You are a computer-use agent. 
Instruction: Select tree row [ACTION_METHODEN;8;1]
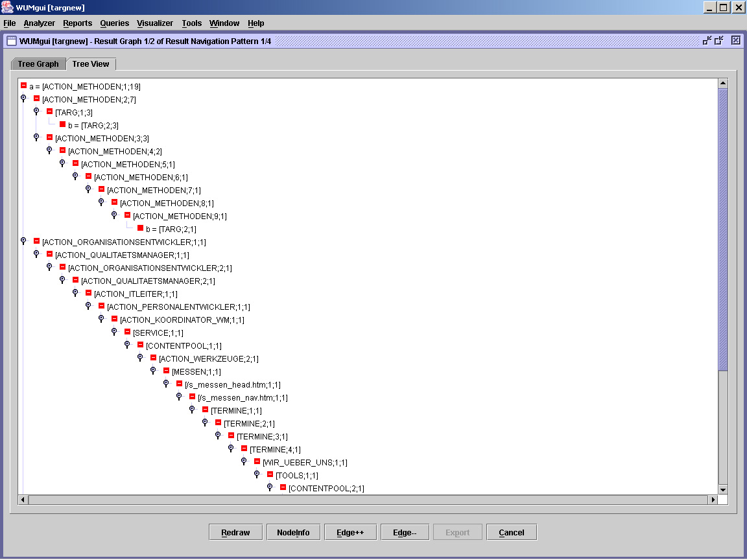click(167, 204)
